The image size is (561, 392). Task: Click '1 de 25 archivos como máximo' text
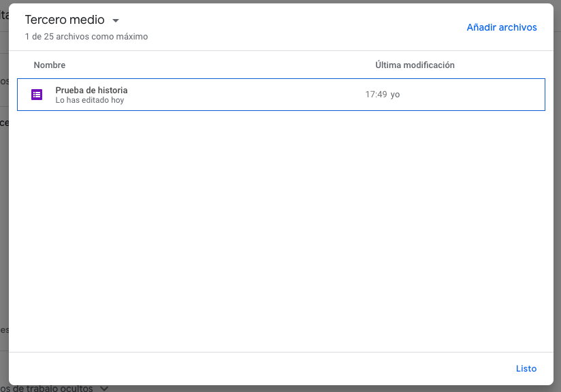tap(86, 37)
